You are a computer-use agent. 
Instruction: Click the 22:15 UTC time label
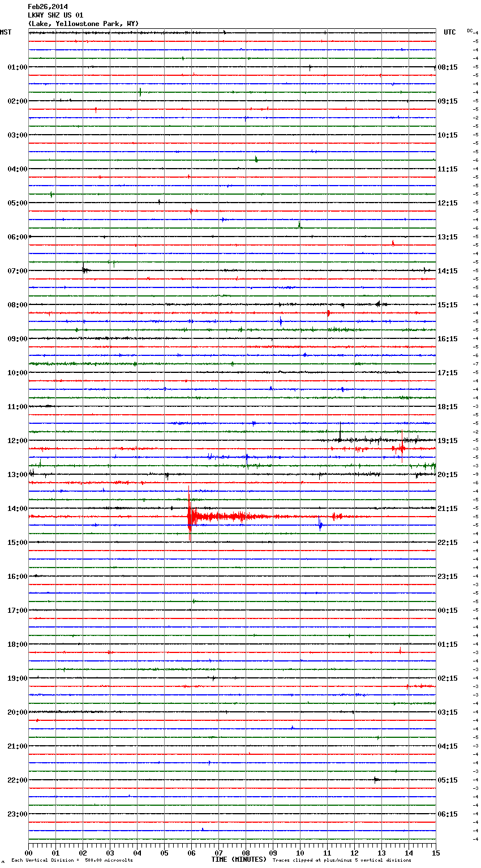tap(448, 543)
